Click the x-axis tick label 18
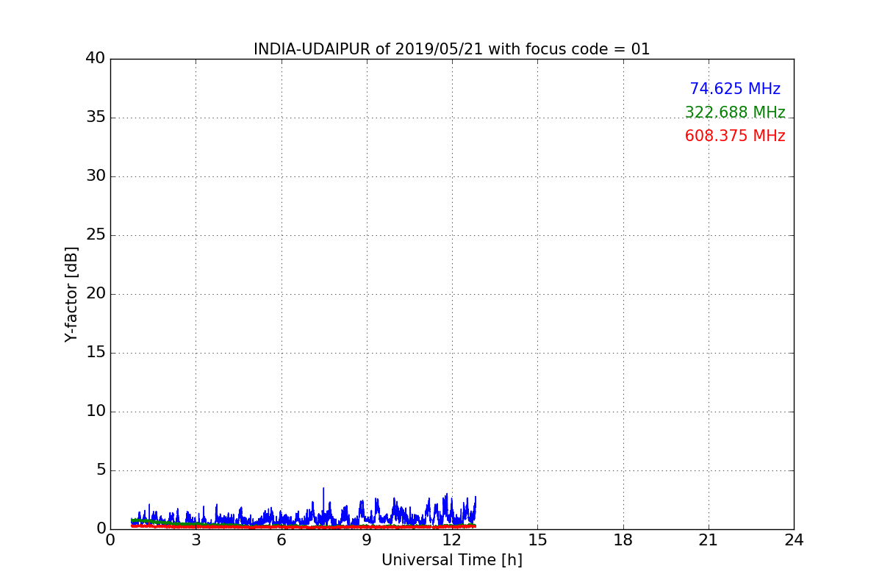The width and height of the screenshot is (882, 588). (623, 540)
